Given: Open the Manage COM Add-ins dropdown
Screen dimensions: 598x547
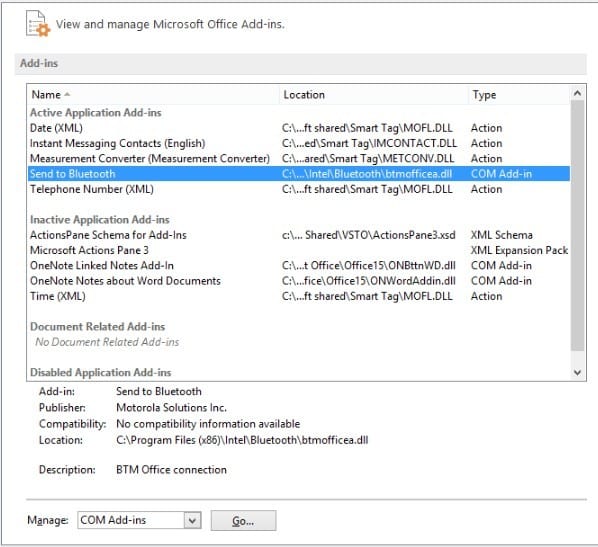Looking at the screenshot, I should 192,520.
